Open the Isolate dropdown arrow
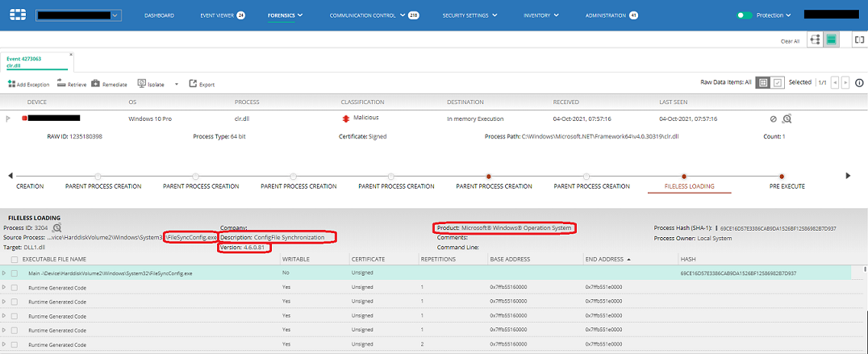This screenshot has height=354, width=868. tap(178, 84)
